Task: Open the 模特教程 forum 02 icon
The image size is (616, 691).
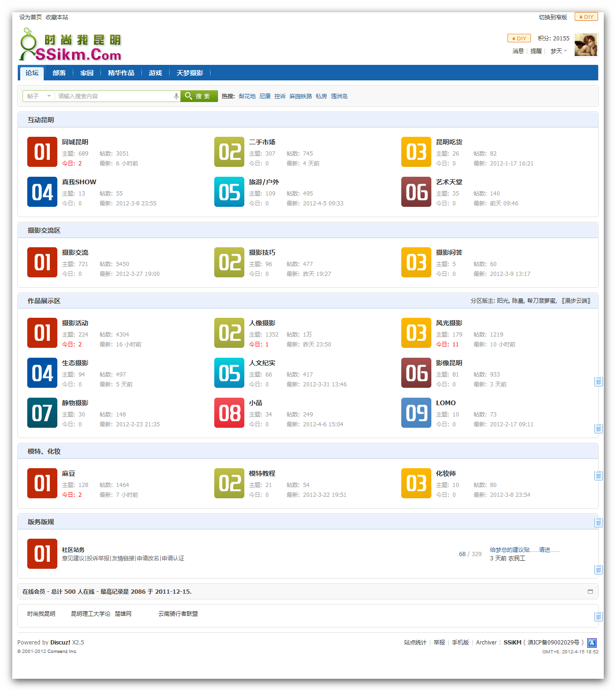Action: pyautogui.click(x=229, y=483)
